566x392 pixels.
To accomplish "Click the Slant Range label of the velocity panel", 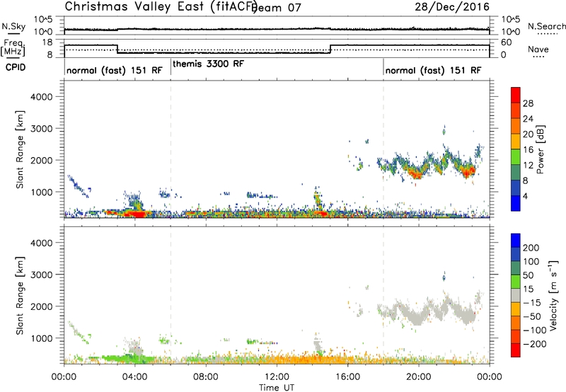I will (x=20, y=295).
